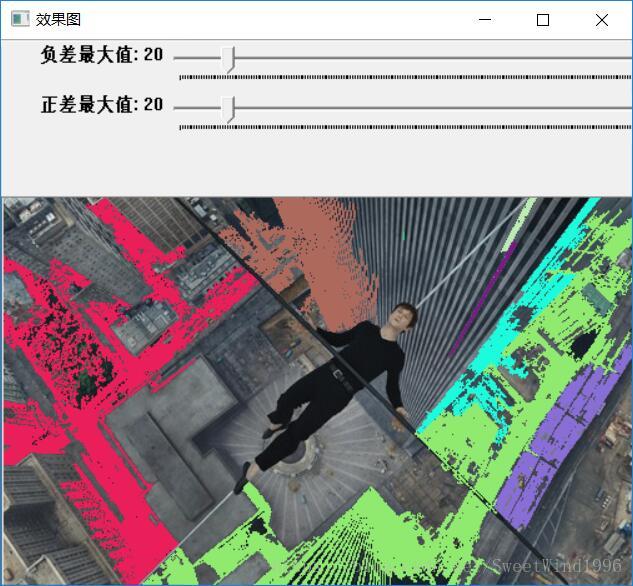Click the 正差最大值: 20 label

pyautogui.click(x=102, y=105)
